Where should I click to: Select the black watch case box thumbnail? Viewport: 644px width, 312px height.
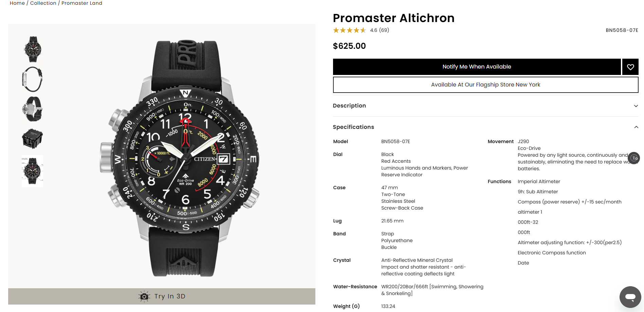33,139
